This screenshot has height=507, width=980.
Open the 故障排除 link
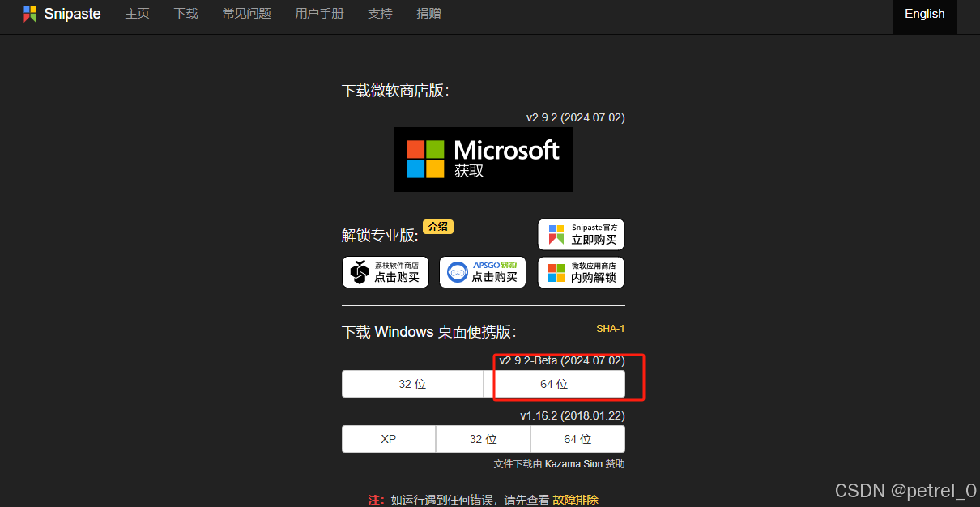click(575, 500)
